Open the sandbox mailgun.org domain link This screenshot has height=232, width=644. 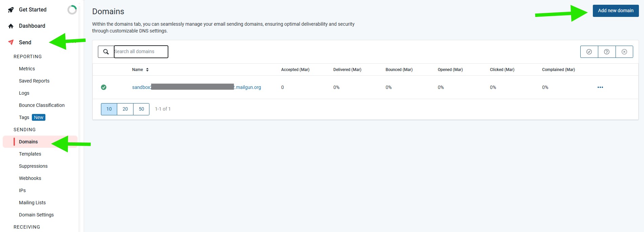(x=196, y=87)
